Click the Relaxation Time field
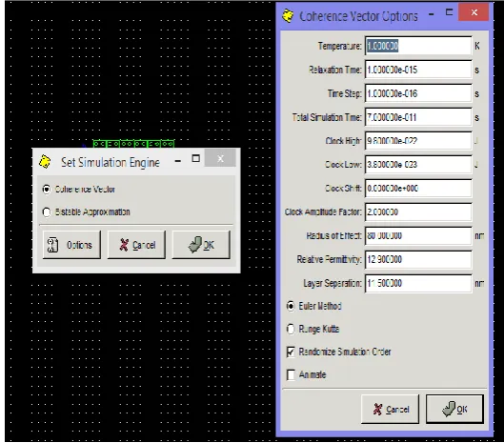This screenshot has height=443, width=504. tap(418, 70)
